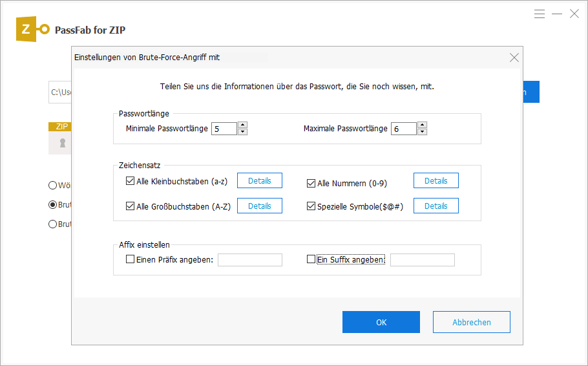This screenshot has height=366, width=588.
Task: Open Details for Kleinbuchstaben
Action: pyautogui.click(x=260, y=180)
